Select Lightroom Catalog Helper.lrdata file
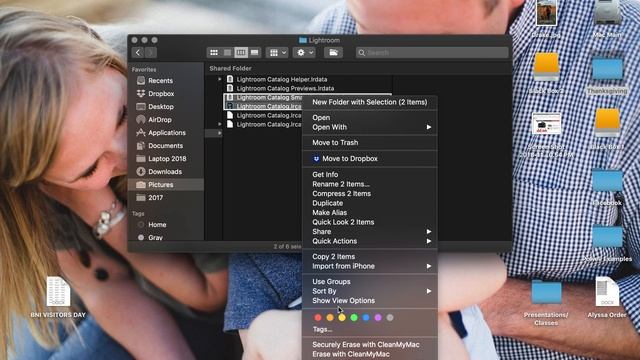 click(x=282, y=80)
